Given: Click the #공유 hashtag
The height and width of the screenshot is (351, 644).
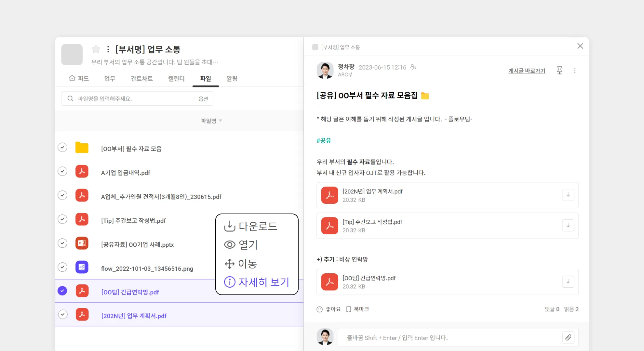Looking at the screenshot, I should tap(324, 140).
